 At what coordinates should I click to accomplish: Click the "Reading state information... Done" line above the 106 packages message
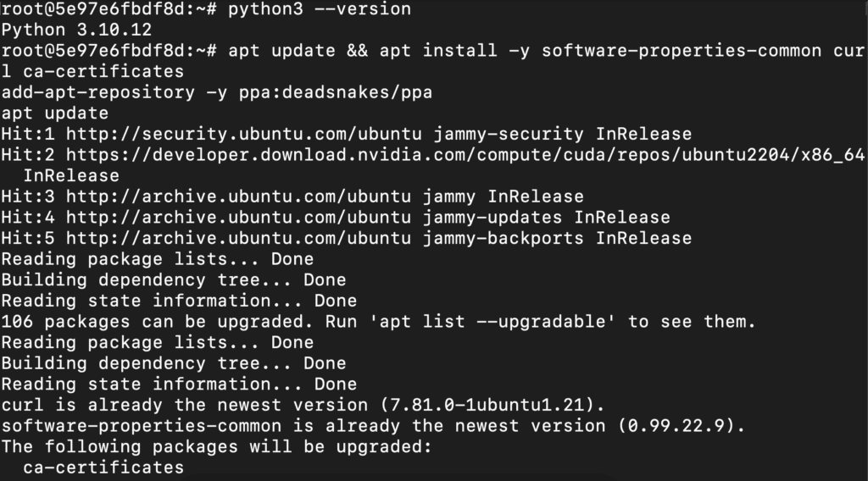coord(179,301)
